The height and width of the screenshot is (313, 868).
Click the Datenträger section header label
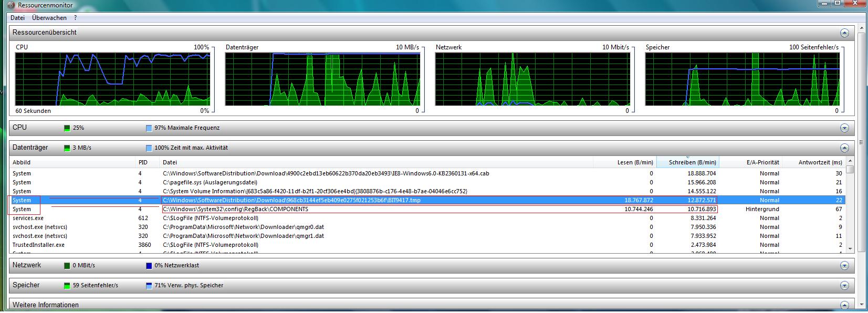(x=30, y=148)
